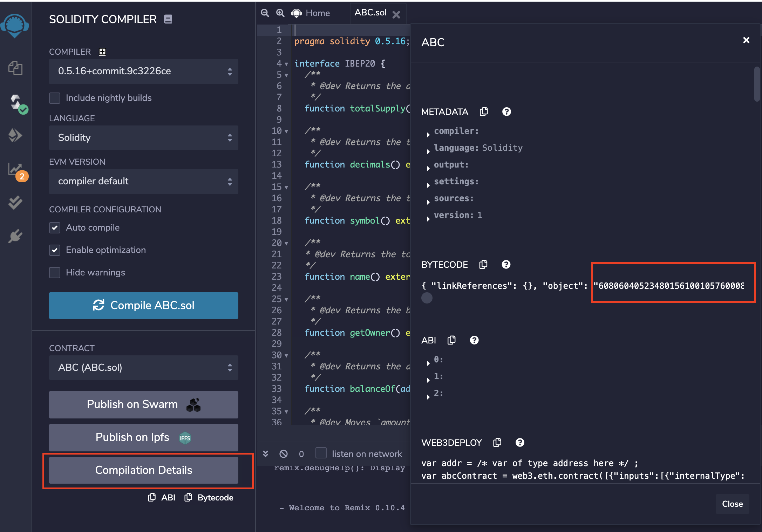Select the ABC.sol editor tab
Viewport: 762px width, 532px height.
coord(370,13)
